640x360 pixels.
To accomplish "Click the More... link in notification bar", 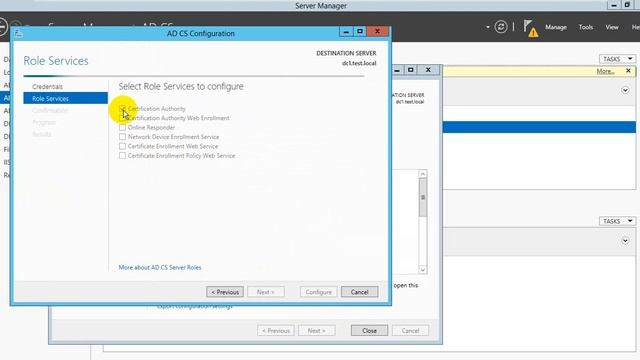I will coord(605,71).
